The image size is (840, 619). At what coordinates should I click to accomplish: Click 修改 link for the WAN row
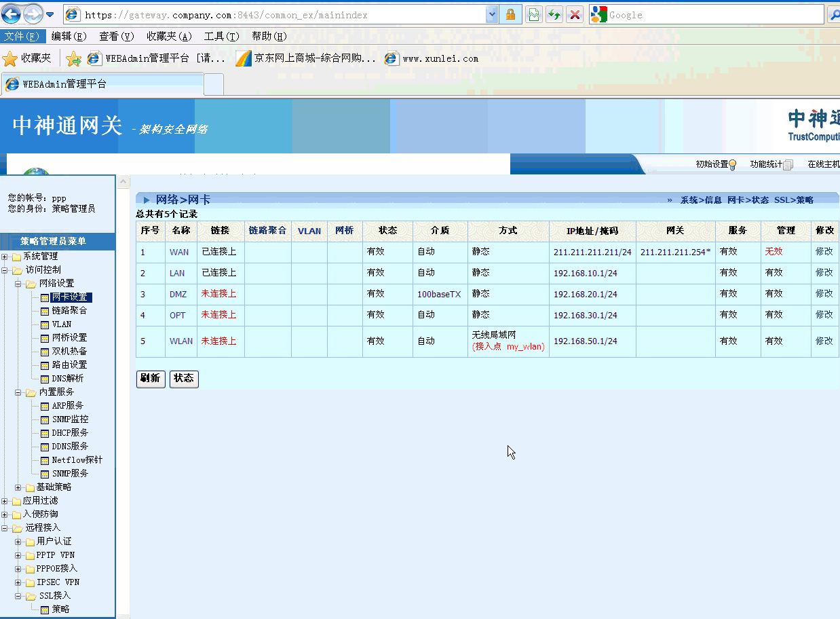pos(824,251)
